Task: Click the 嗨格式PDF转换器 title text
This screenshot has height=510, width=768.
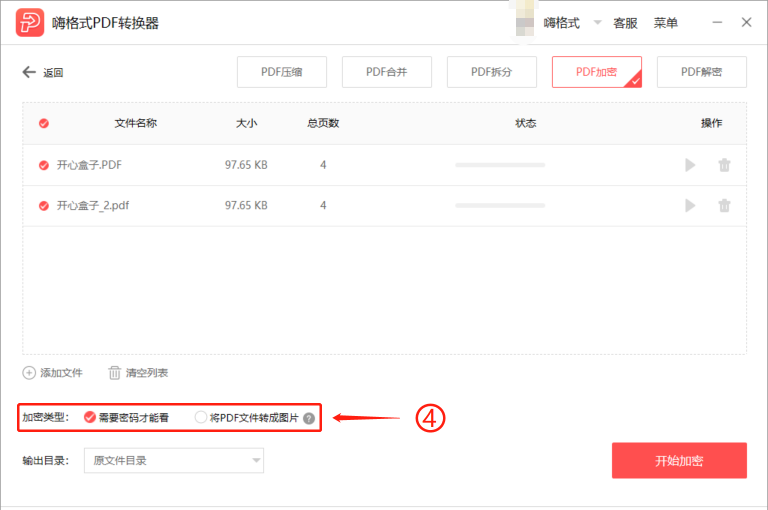Action: (x=105, y=23)
